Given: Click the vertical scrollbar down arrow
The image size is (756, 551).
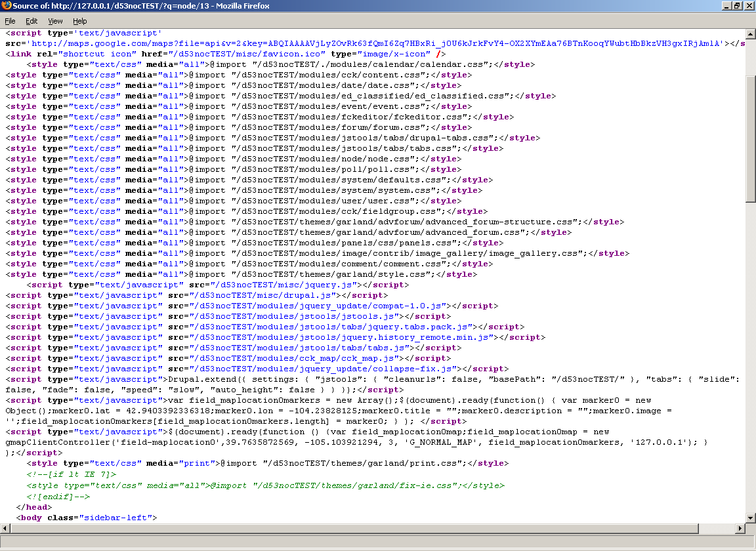Looking at the screenshot, I should click(x=751, y=518).
